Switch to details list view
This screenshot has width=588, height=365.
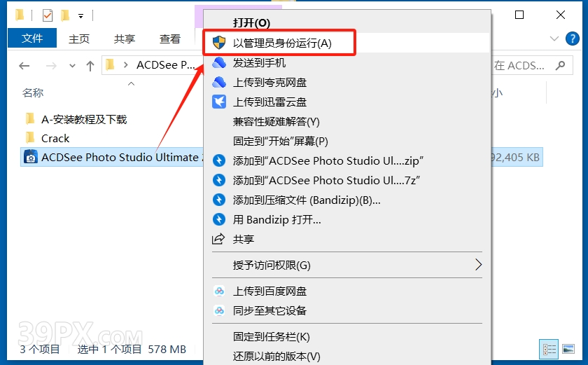(x=549, y=350)
